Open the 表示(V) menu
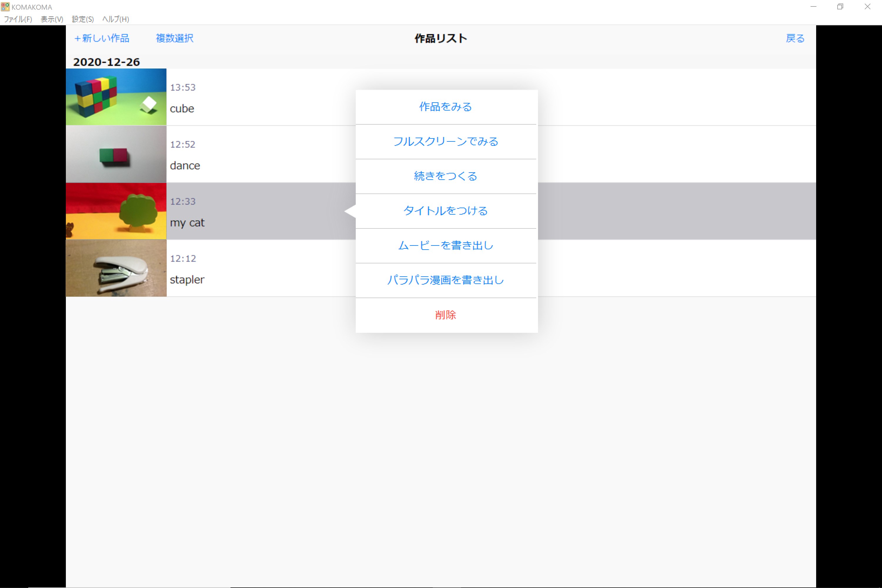Screen dimensions: 882x588 52,19
